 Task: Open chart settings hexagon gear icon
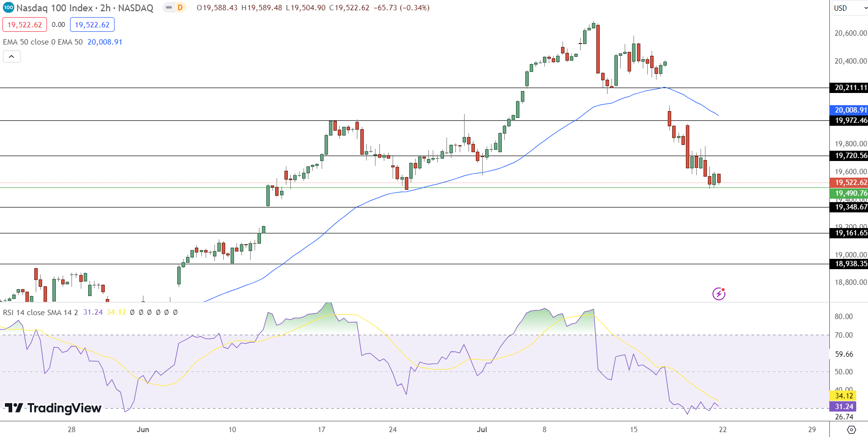(851, 430)
